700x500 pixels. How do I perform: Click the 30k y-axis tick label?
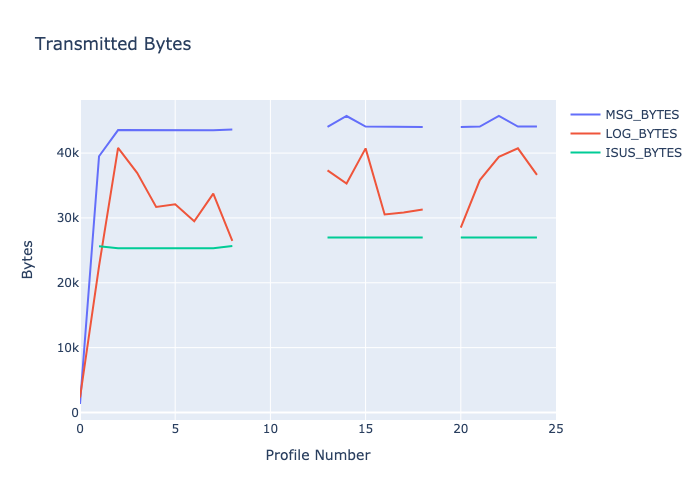(67, 218)
